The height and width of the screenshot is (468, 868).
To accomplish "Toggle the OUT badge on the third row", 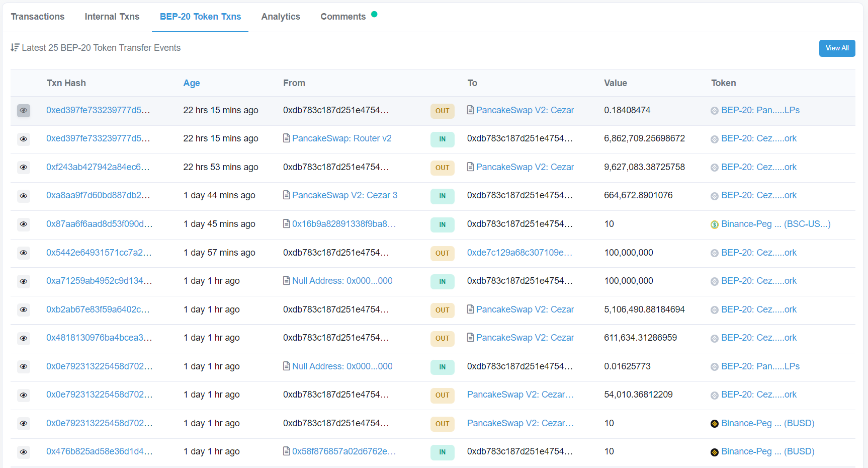I will [442, 168].
